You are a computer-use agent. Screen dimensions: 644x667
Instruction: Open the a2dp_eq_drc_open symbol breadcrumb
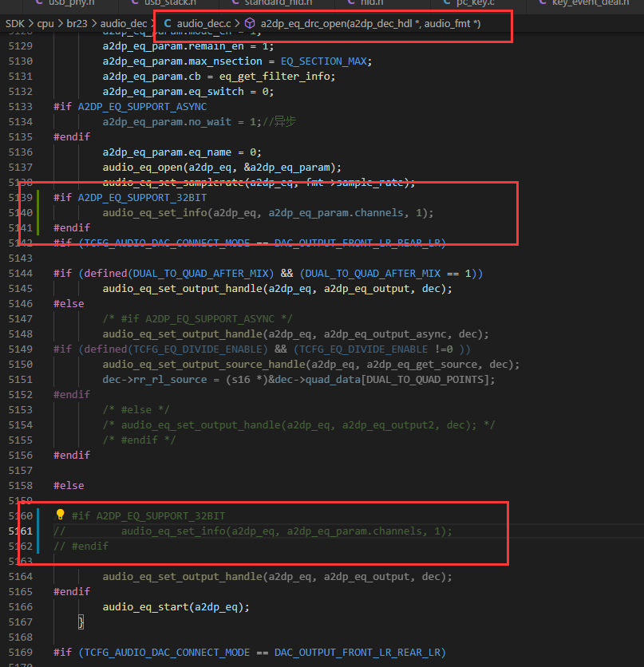click(370, 23)
